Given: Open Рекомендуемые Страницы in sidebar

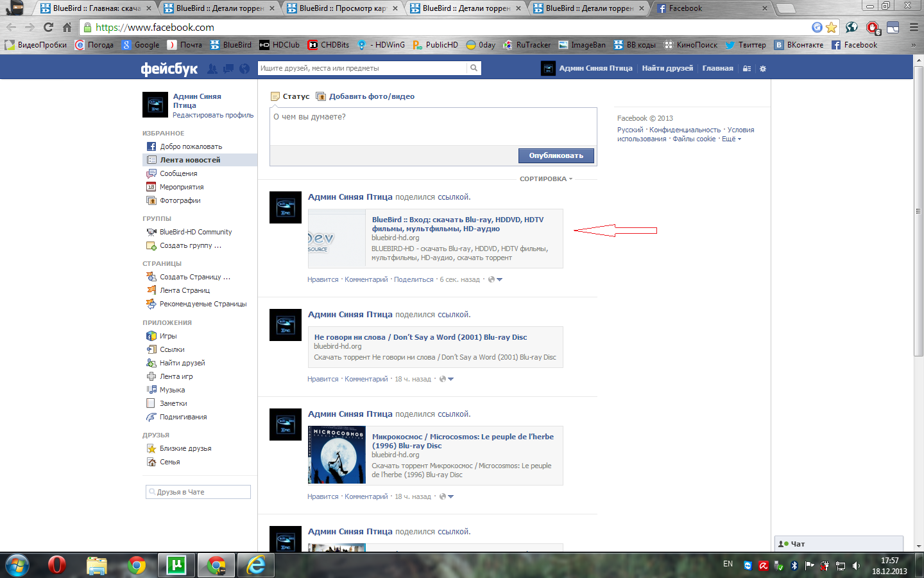Looking at the screenshot, I should tap(203, 304).
